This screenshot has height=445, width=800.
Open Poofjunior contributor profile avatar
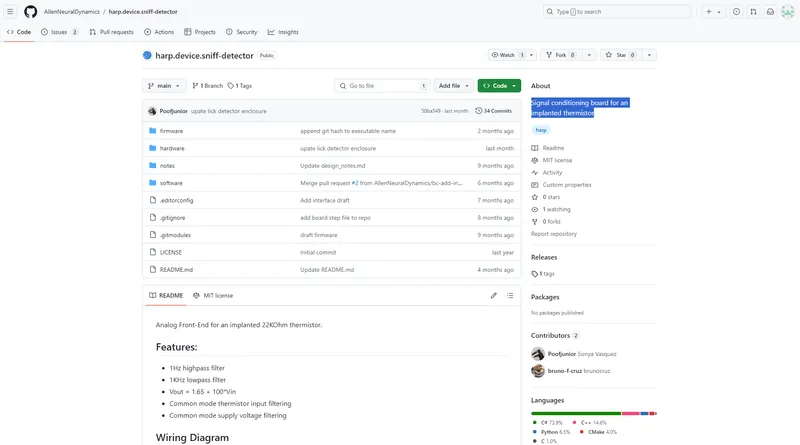coord(538,354)
